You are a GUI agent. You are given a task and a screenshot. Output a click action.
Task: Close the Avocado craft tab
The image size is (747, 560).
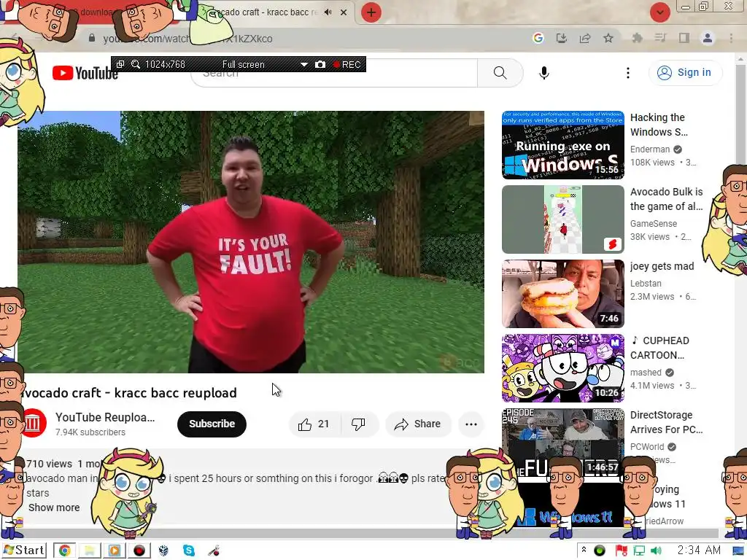344,12
